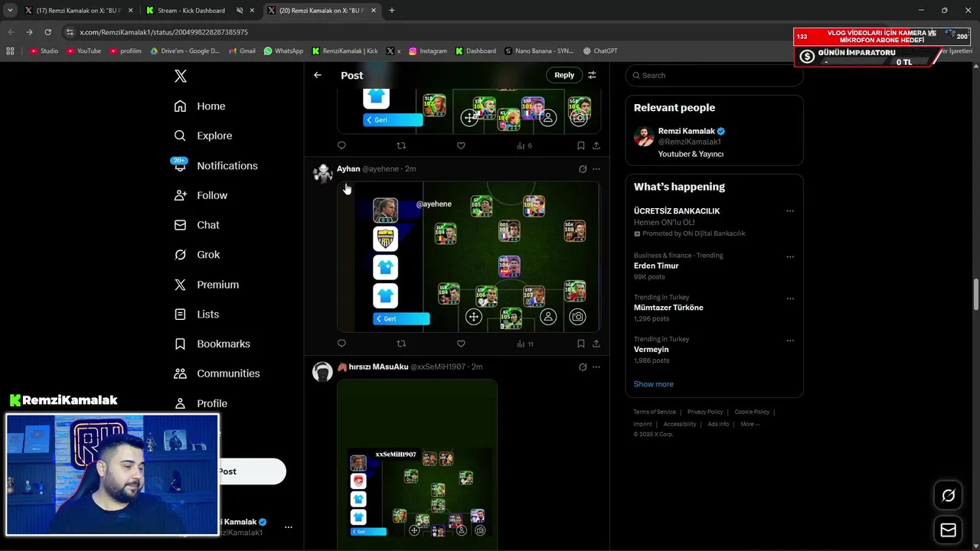Open Communities in sidebar
The height and width of the screenshot is (551, 980).
tap(217, 373)
